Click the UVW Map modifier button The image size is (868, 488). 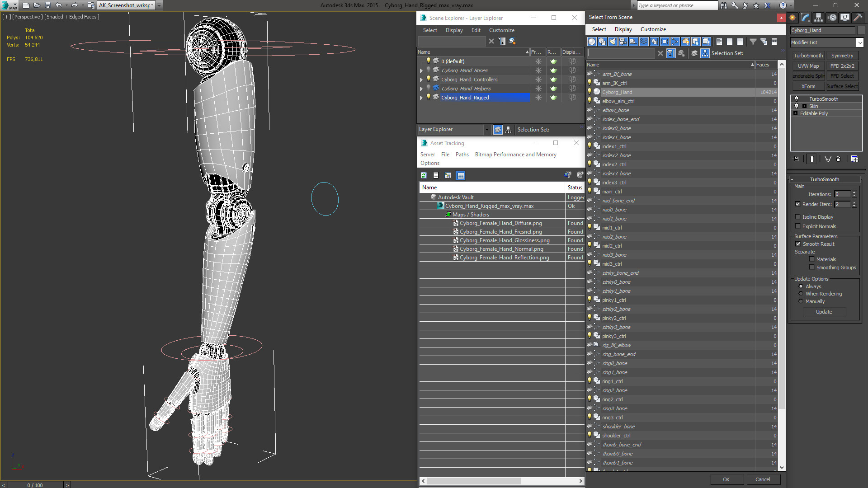click(x=808, y=66)
